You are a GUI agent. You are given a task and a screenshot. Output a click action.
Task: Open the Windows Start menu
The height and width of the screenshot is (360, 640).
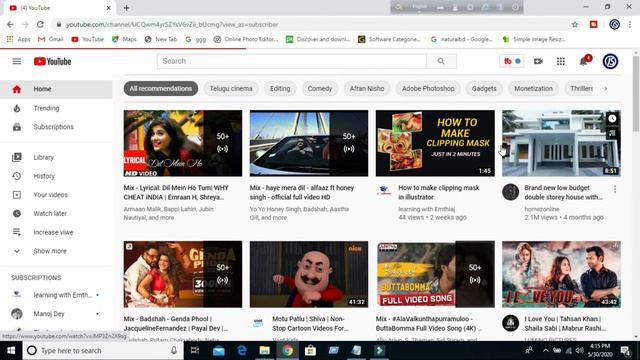point(11,351)
